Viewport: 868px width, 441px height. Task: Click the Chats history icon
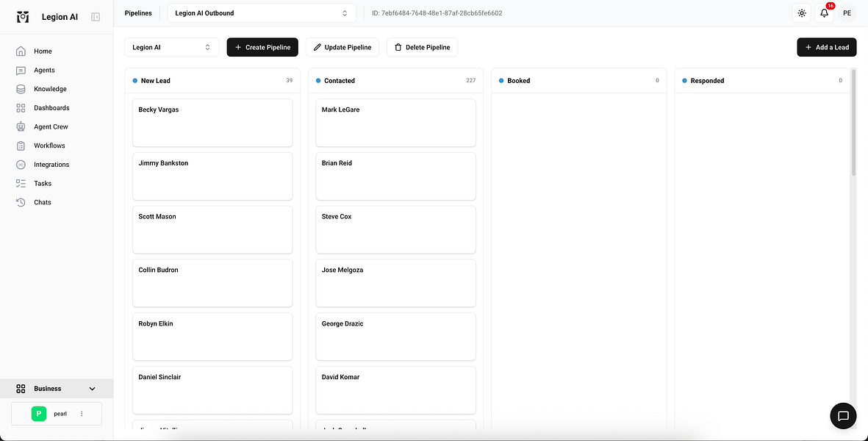21,202
